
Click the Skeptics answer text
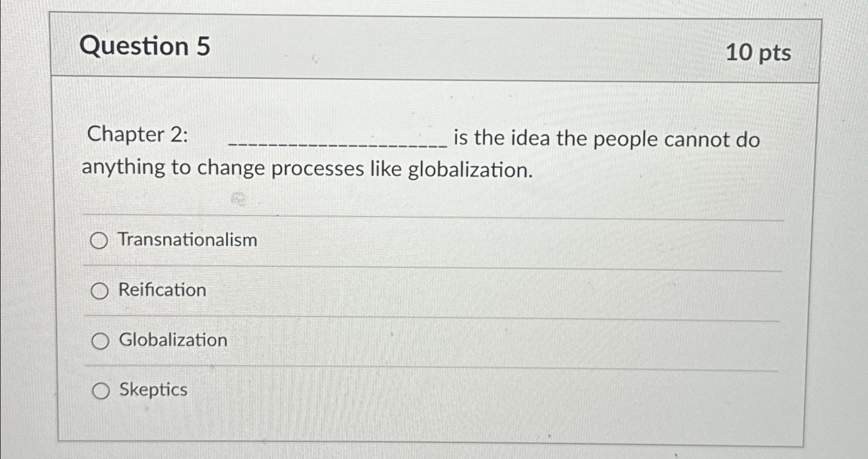152,390
